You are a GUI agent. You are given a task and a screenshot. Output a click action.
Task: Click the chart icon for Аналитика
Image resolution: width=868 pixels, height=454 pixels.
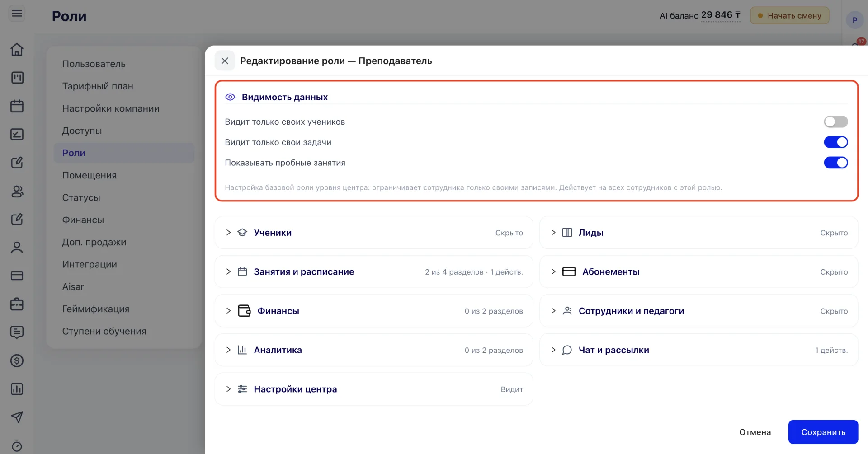pos(242,350)
